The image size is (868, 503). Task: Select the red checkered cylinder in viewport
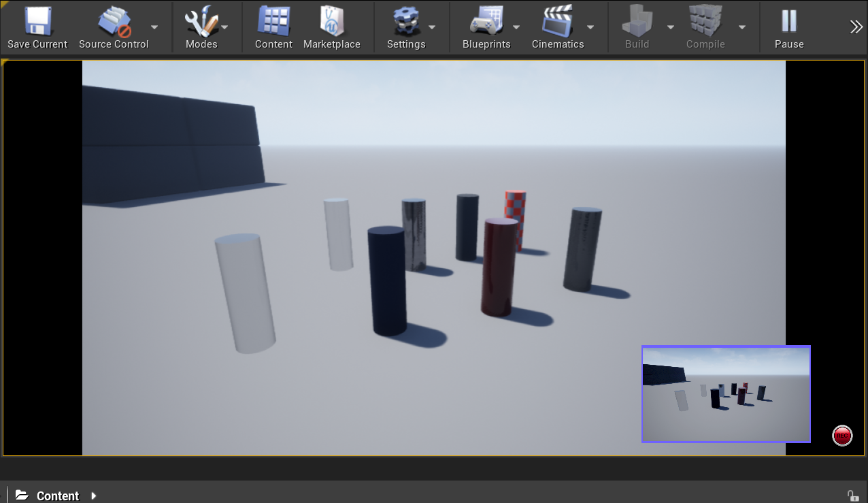point(516,204)
